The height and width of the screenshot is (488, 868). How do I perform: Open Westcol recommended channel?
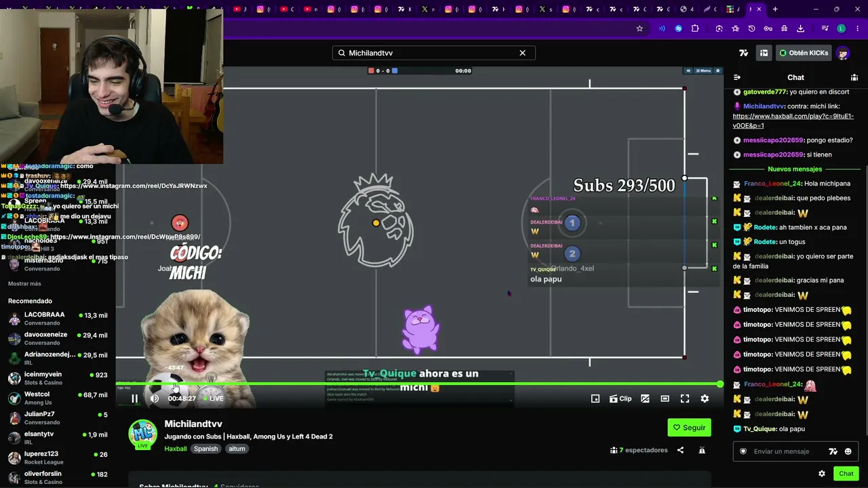tap(58, 398)
